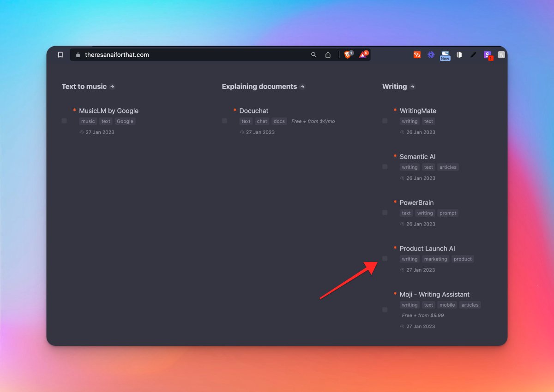This screenshot has width=554, height=392.
Task: Click the orange asterisk beside Docuchat
Action: pyautogui.click(x=235, y=110)
